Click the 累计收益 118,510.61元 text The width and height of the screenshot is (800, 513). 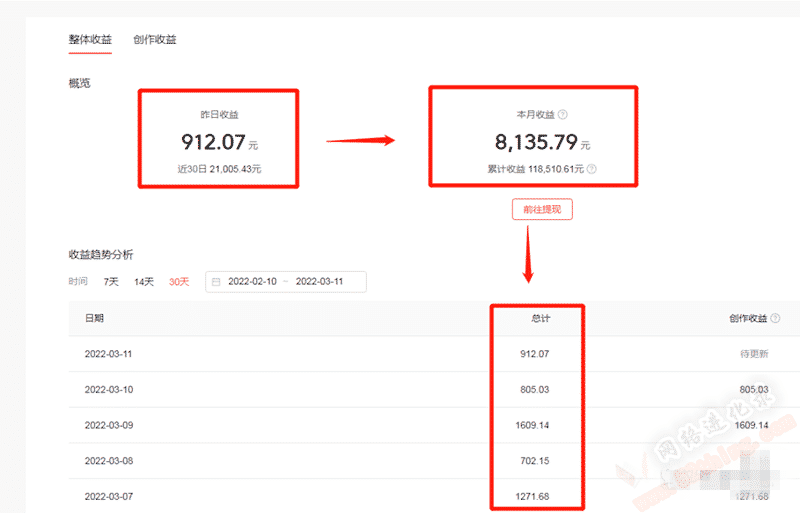535,169
